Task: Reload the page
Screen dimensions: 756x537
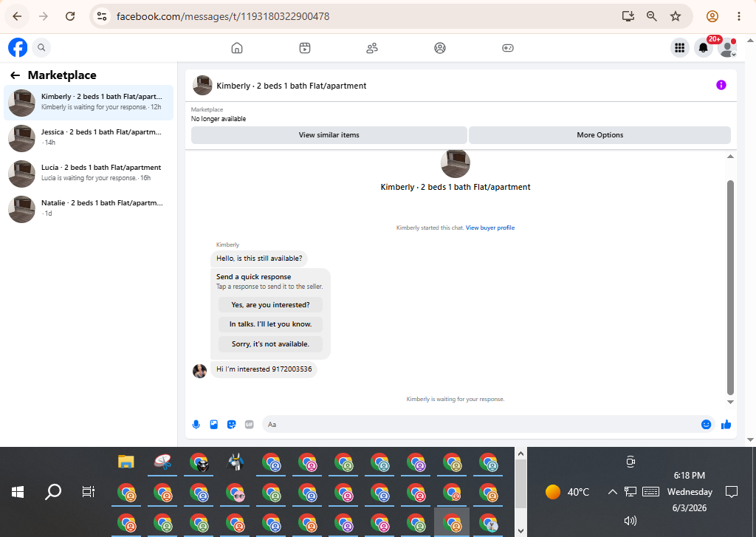Action: pyautogui.click(x=70, y=16)
